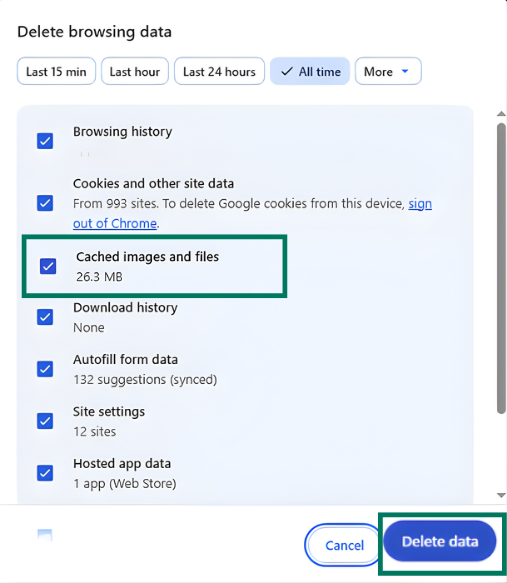507x583 pixels.
Task: Uncheck the Hosted app data checkbox
Action: pyautogui.click(x=45, y=473)
